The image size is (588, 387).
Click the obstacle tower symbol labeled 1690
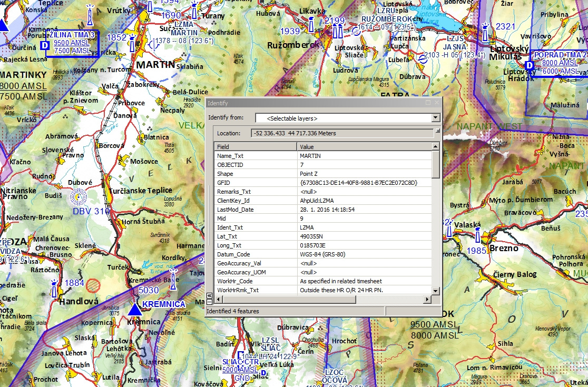pyautogui.click(x=194, y=11)
